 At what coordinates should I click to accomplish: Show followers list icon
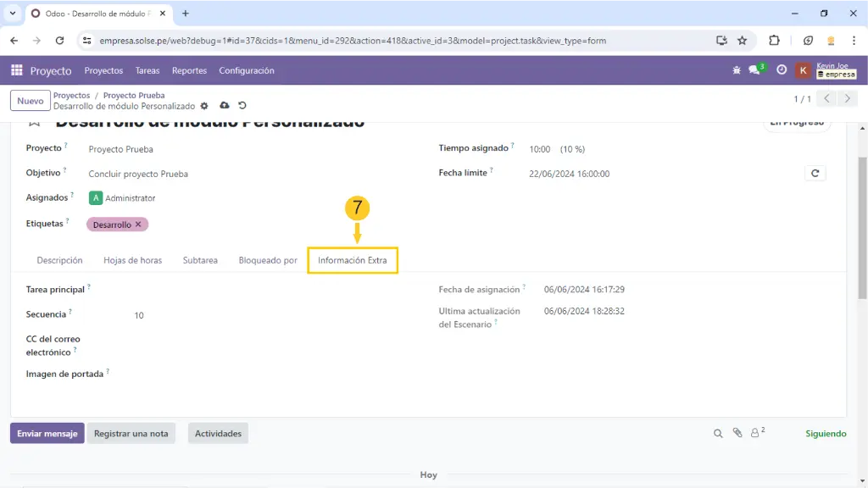point(756,433)
